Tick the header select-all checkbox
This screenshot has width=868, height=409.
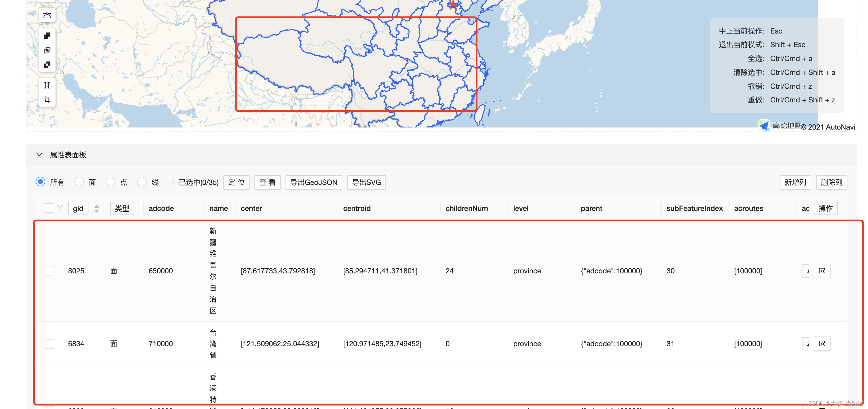pos(49,208)
